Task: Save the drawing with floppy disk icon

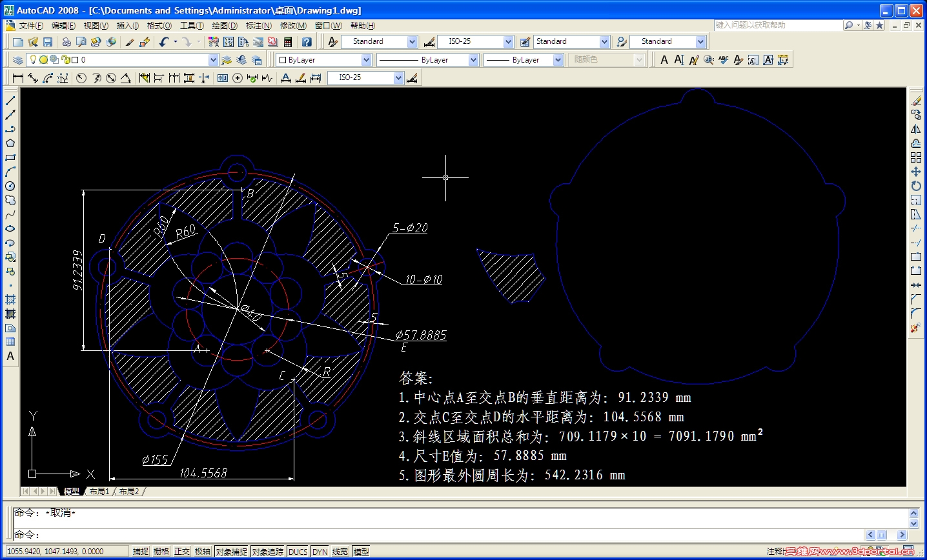Action: [x=48, y=42]
